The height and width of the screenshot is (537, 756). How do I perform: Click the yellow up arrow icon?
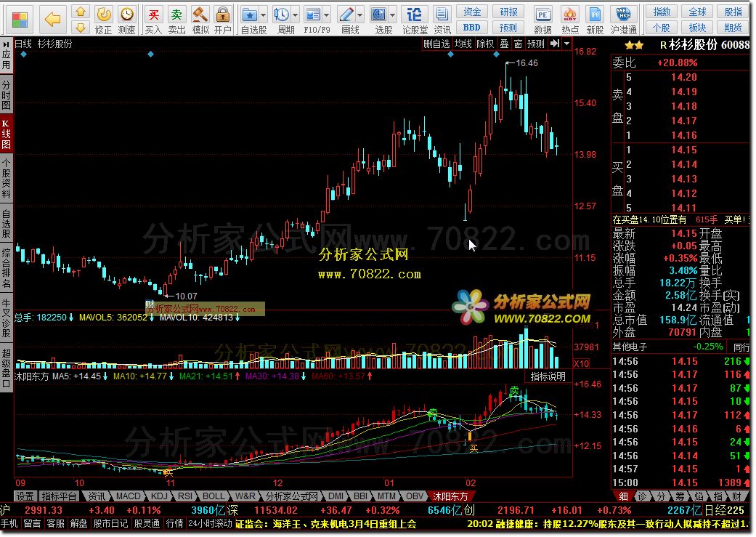81,12
